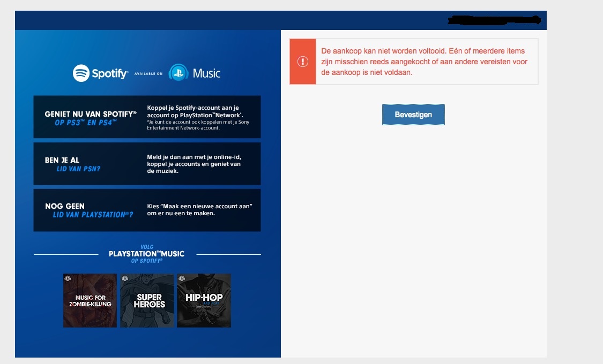This screenshot has height=364, width=603.
Task: Click 'Kies Maak een nieuwe account aan' text
Action: 199,210
